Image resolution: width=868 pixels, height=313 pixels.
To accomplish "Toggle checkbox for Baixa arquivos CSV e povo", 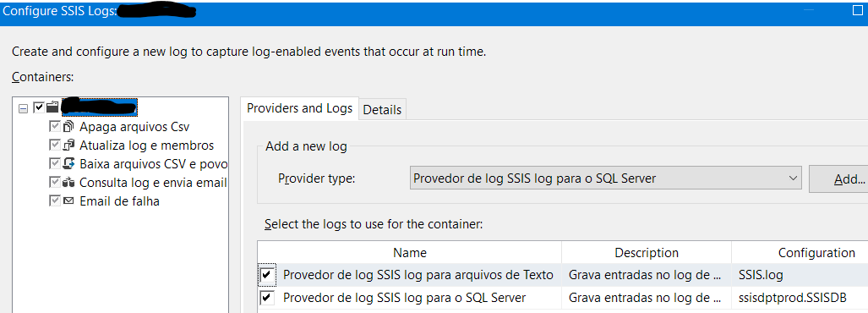I will pos(54,163).
